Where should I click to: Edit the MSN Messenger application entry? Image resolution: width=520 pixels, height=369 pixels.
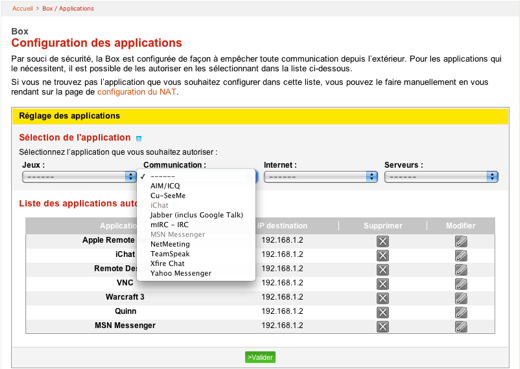tap(461, 327)
